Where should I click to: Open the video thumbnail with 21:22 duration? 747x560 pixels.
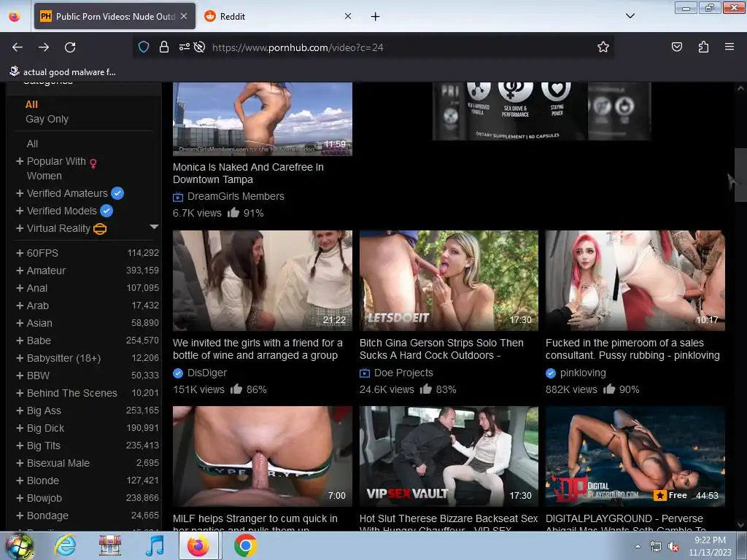(x=263, y=281)
